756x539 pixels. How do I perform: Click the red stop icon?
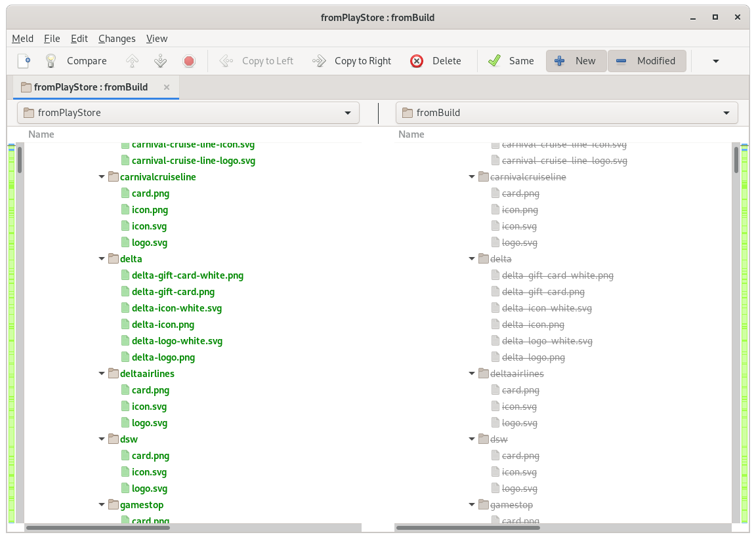(189, 61)
